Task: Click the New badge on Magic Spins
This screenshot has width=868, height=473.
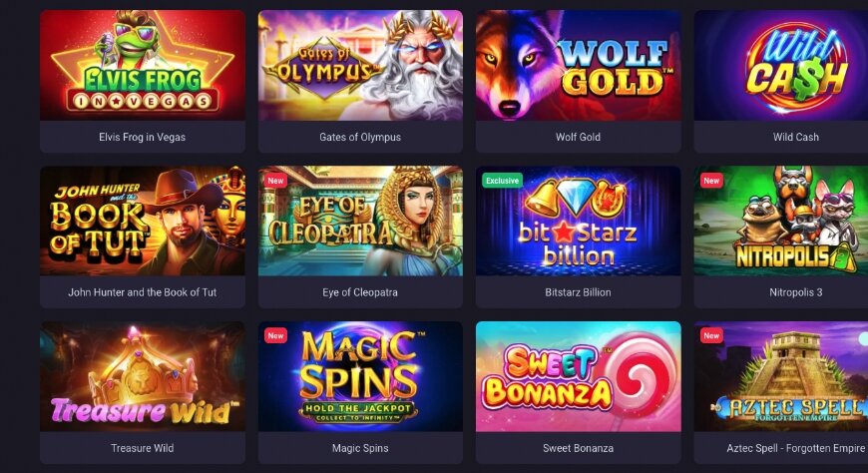Action: click(275, 335)
